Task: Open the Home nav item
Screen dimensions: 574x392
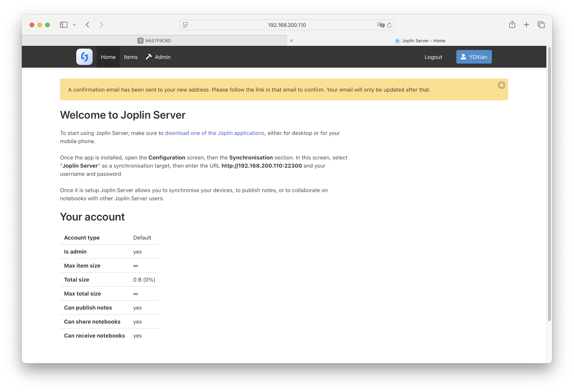Action: pos(108,57)
